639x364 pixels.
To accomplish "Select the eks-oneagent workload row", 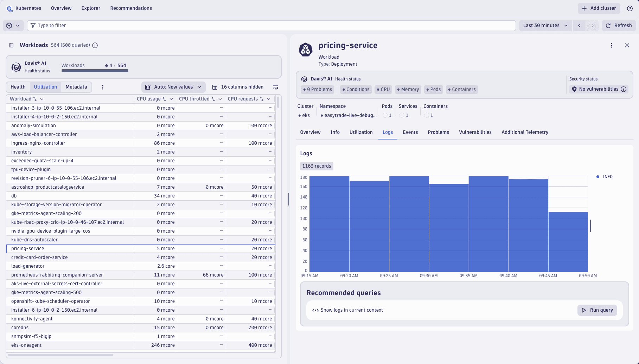I will [141, 345].
